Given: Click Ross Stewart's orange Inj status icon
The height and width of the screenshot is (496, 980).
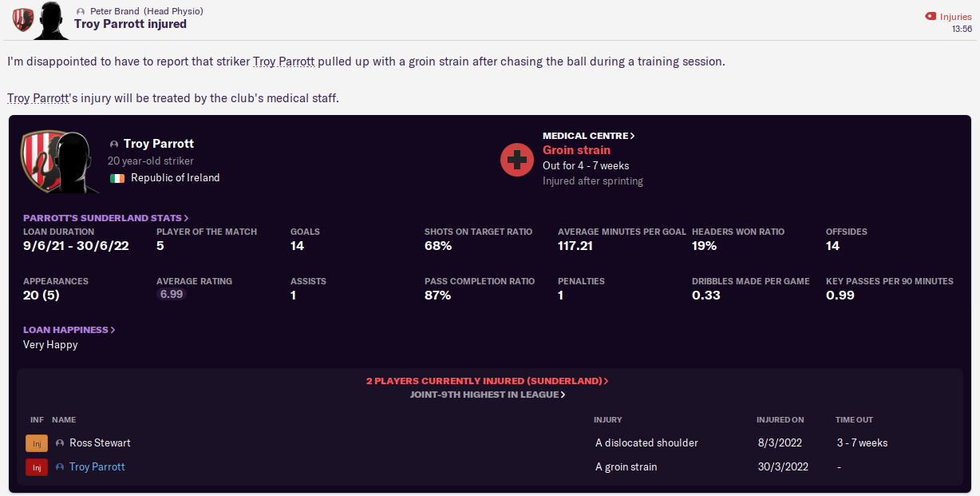Looking at the screenshot, I should [x=37, y=443].
